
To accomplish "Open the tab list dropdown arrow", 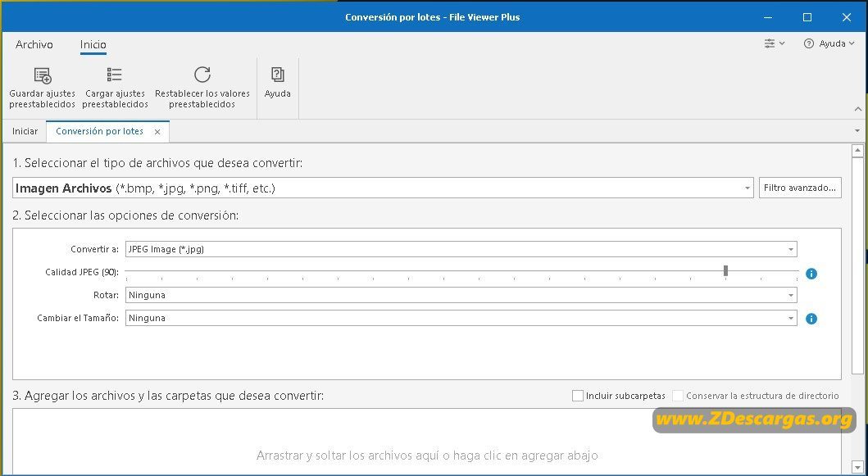I will pyautogui.click(x=857, y=131).
